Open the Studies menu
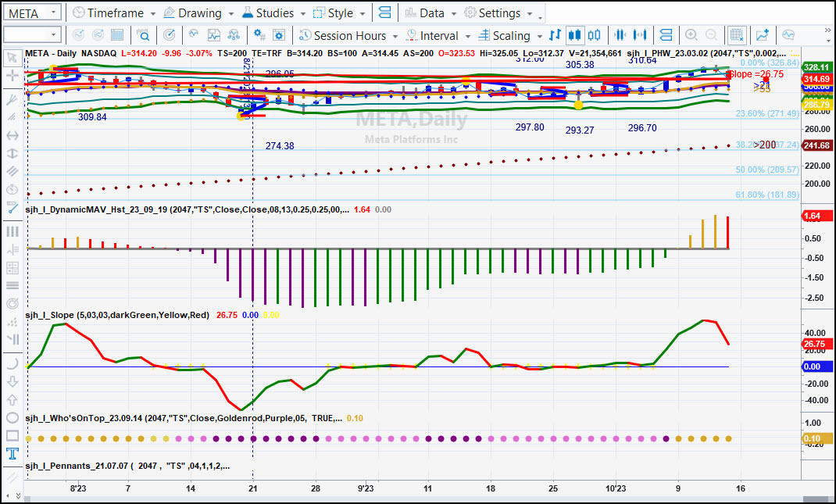 (273, 13)
